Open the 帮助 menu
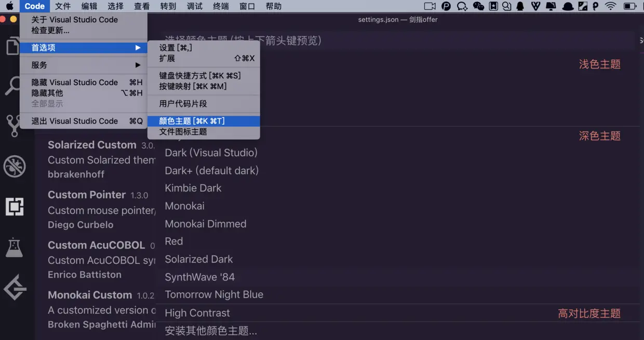This screenshot has height=340, width=644. click(274, 6)
